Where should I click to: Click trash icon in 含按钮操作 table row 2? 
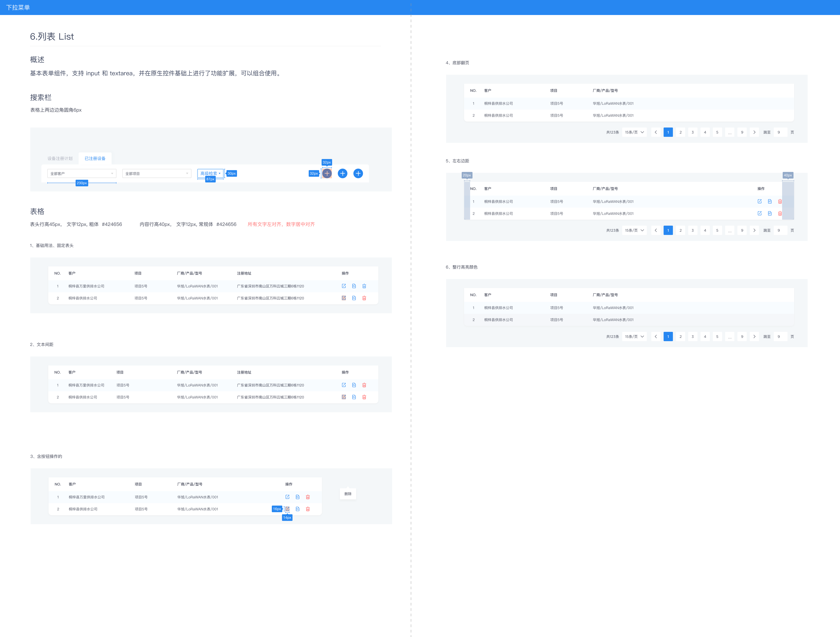pyautogui.click(x=308, y=509)
